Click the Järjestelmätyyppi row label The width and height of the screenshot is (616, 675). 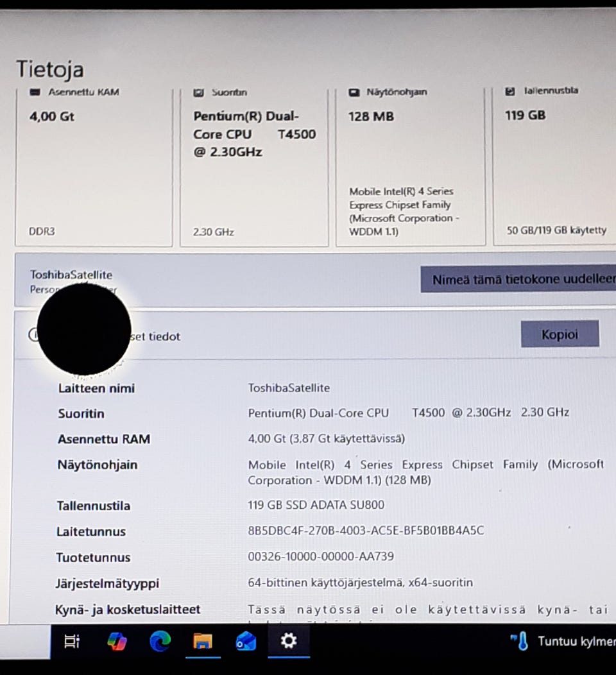(x=107, y=584)
